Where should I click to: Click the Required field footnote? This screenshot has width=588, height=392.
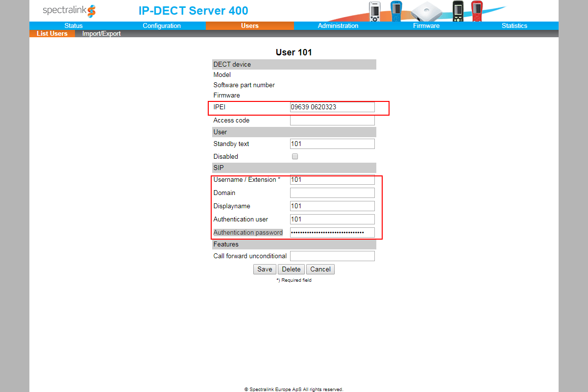point(294,280)
